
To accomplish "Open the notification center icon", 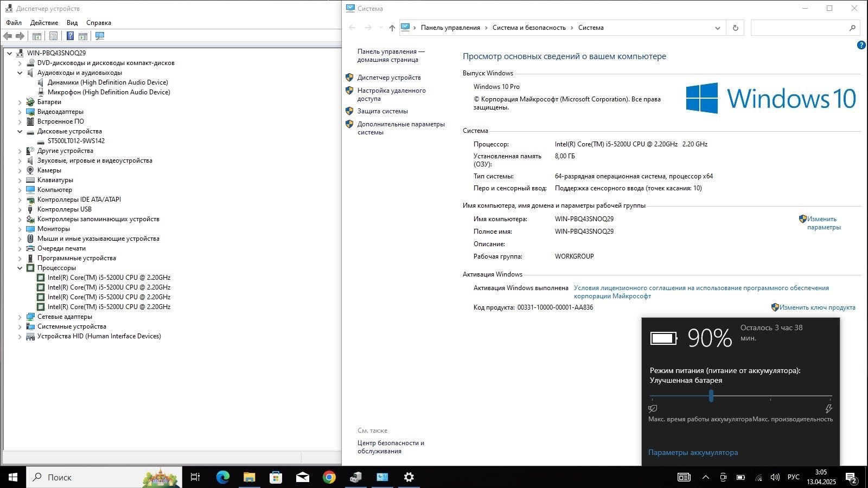I will 852,477.
